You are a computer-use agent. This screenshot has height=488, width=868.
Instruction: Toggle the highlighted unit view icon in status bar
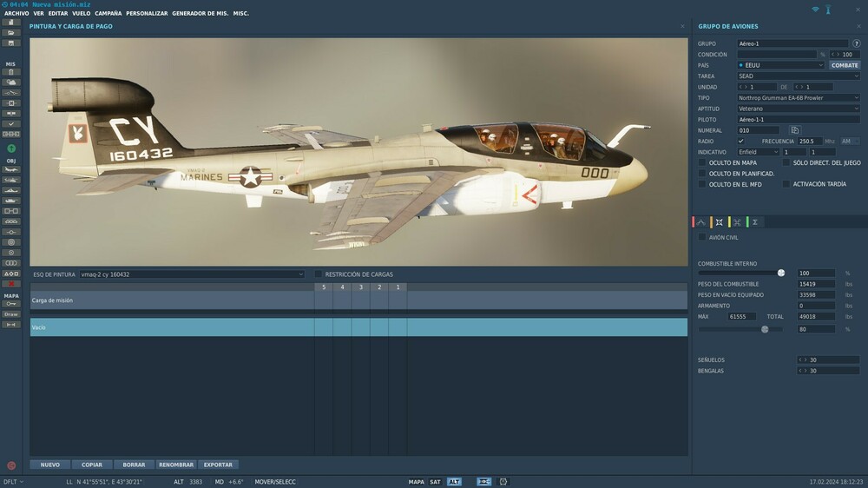483,482
